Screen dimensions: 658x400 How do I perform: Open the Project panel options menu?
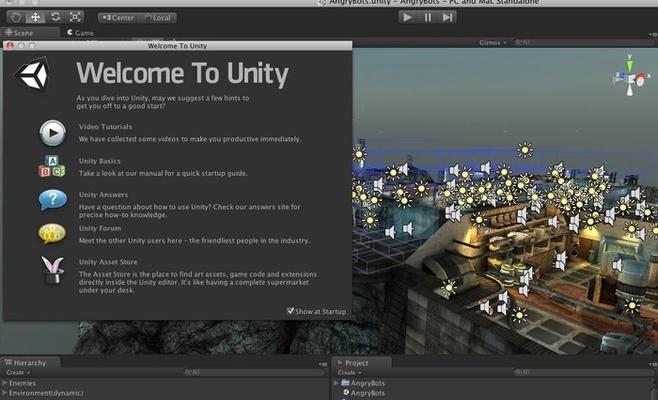click(x=653, y=364)
